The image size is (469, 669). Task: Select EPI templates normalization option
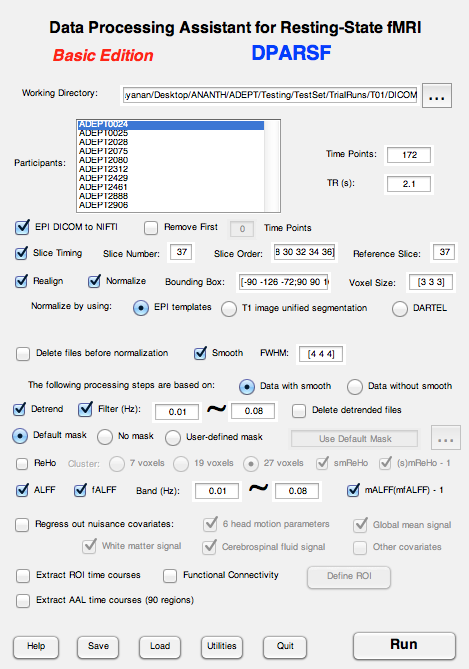[141, 308]
